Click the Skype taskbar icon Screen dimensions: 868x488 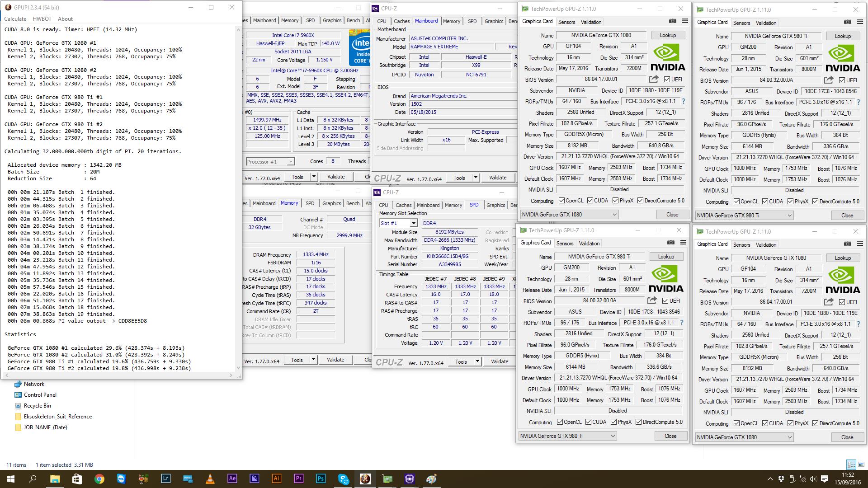(343, 479)
